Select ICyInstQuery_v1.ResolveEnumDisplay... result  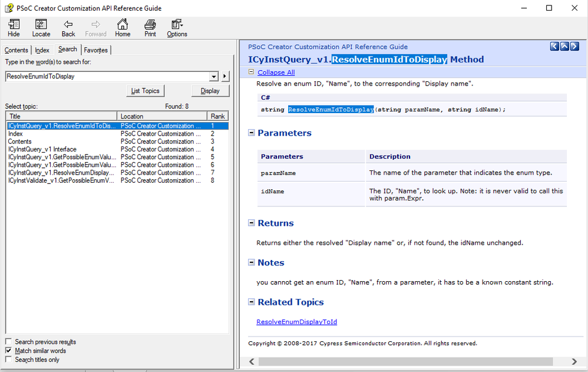click(117, 173)
